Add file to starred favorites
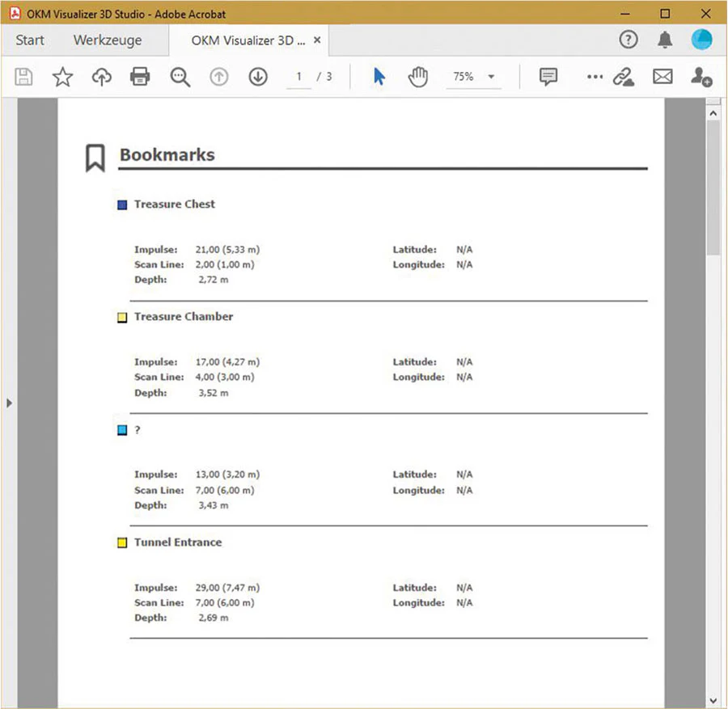 62,77
